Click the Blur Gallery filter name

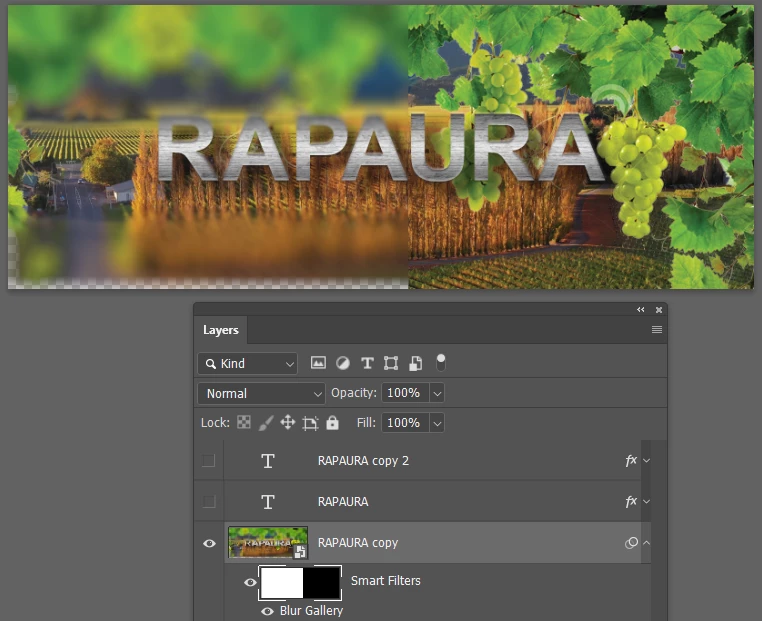pos(311,611)
